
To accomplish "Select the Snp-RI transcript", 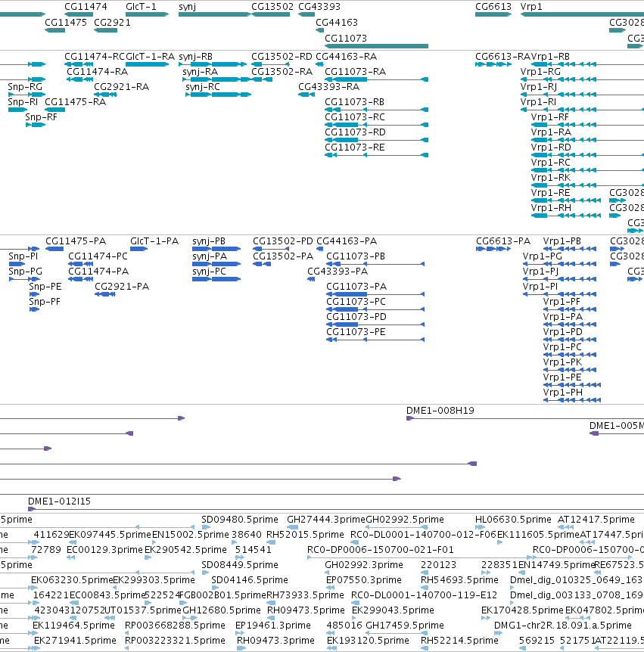I will pos(17,110).
